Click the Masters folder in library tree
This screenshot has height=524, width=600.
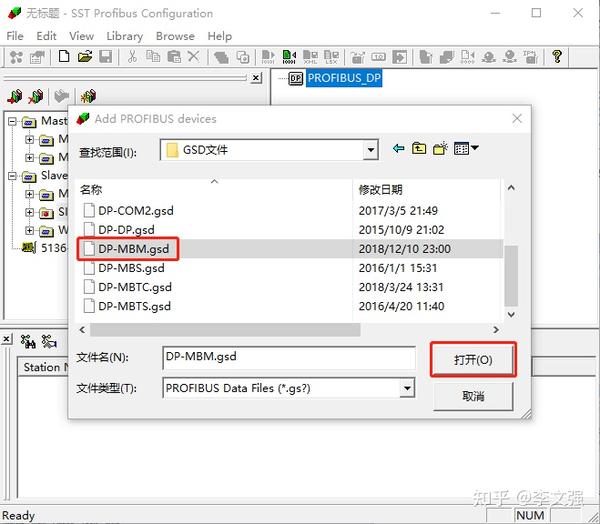coord(45,121)
